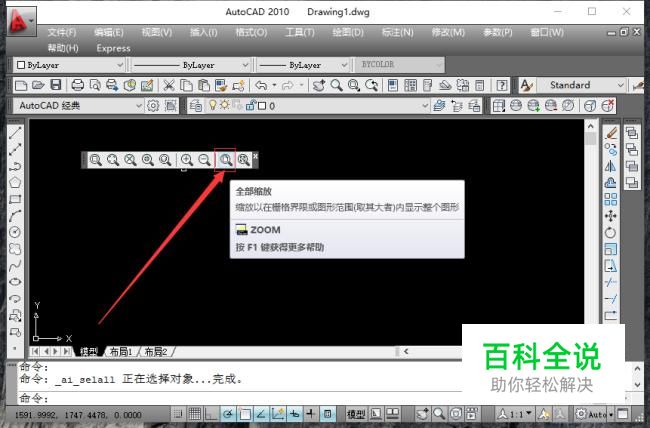Click the Zoom Out minus magnifier icon

coord(204,159)
